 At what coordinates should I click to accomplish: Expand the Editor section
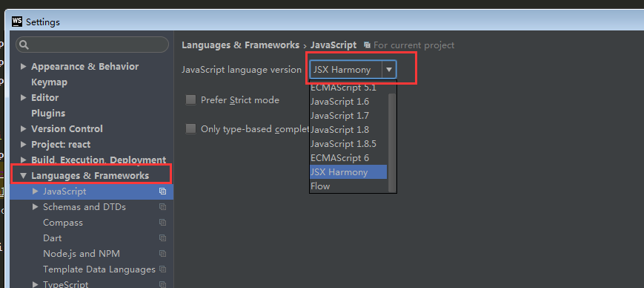tap(24, 98)
